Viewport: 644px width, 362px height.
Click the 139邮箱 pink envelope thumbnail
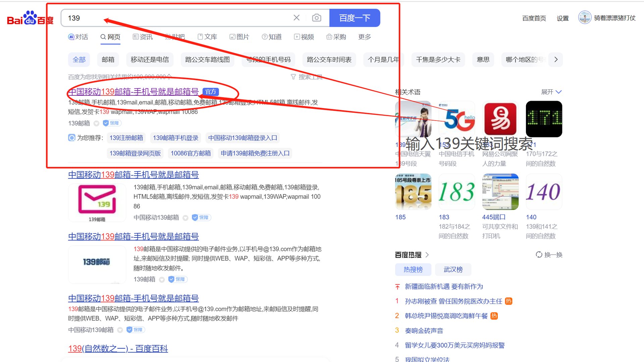tap(97, 202)
